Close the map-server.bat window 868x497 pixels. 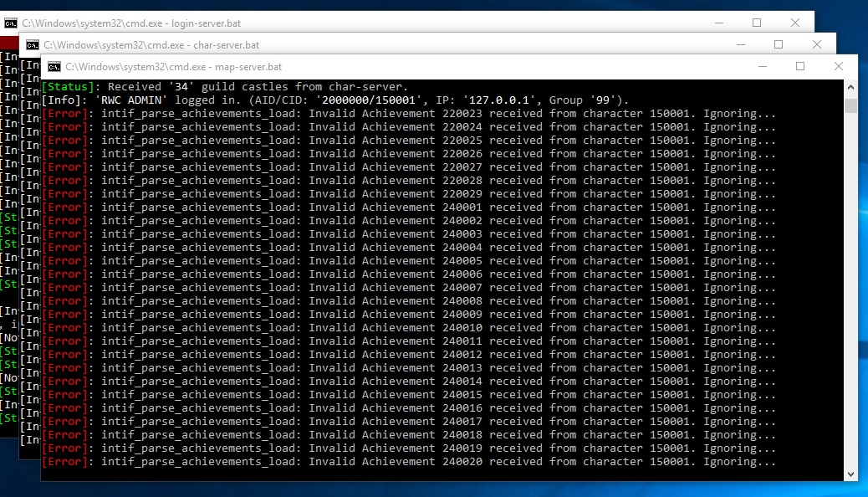tap(838, 66)
